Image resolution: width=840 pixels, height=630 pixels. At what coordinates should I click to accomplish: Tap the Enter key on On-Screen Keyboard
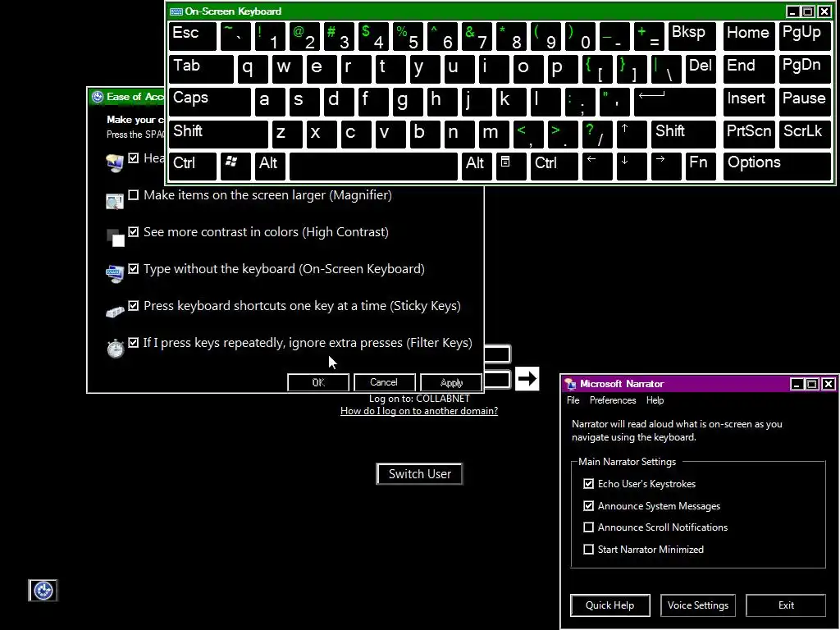pos(675,102)
